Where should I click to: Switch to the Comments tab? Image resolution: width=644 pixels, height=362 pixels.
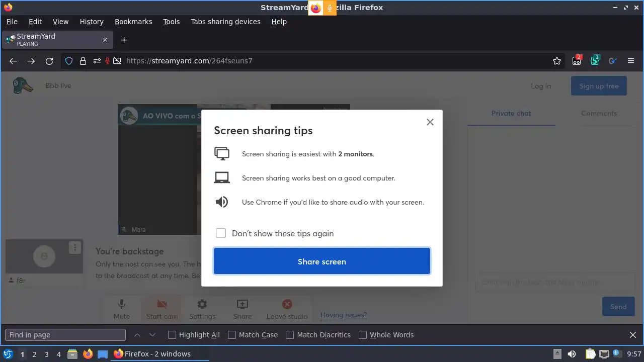pos(599,113)
